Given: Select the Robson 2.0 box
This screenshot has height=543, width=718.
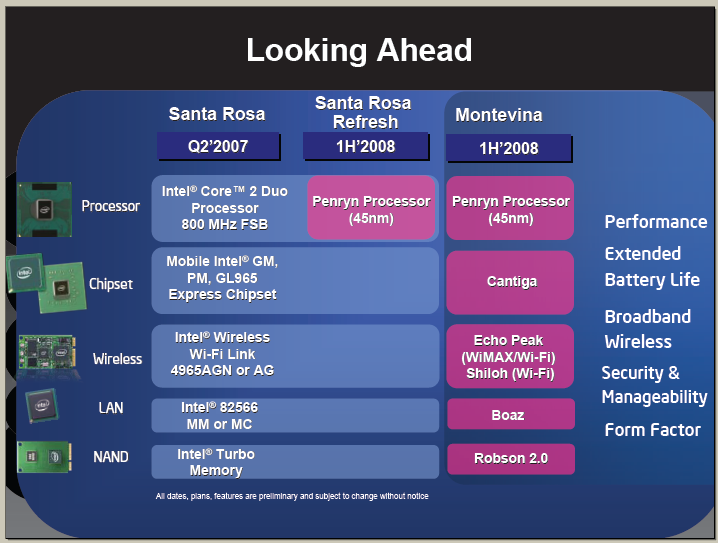Looking at the screenshot, I should pyautogui.click(x=510, y=459).
